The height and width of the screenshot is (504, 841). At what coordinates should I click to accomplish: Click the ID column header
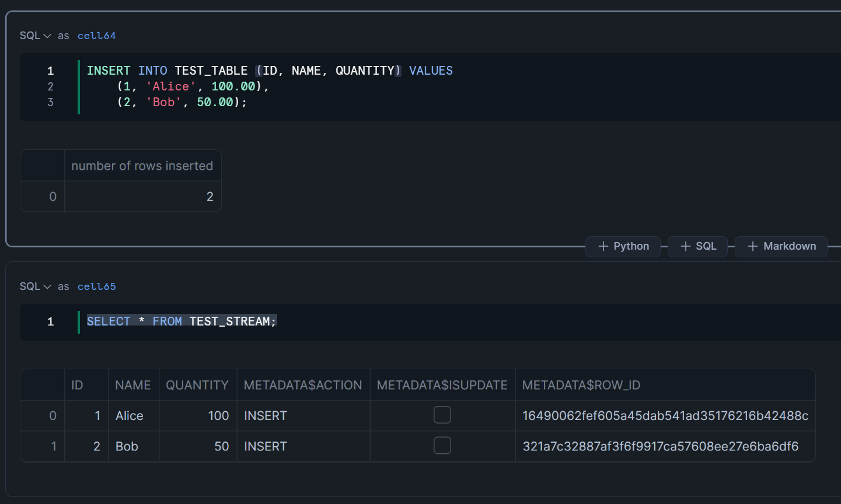[86, 385]
